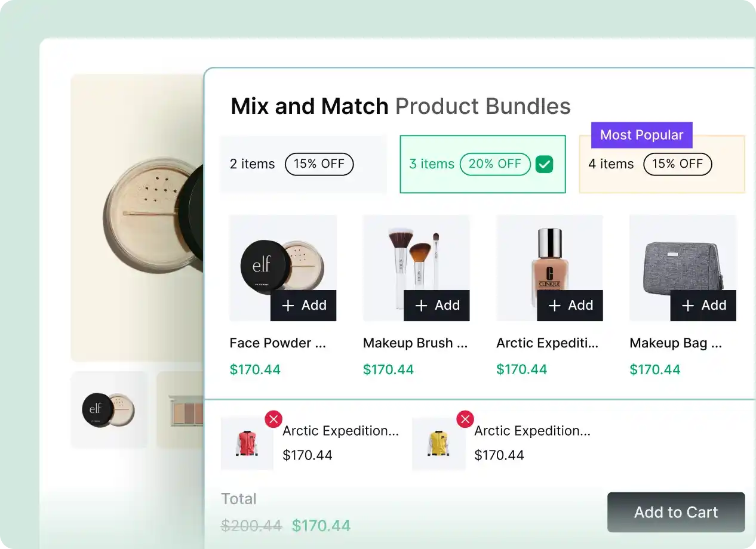Click the elf powder thumbnail in sidebar

109,410
